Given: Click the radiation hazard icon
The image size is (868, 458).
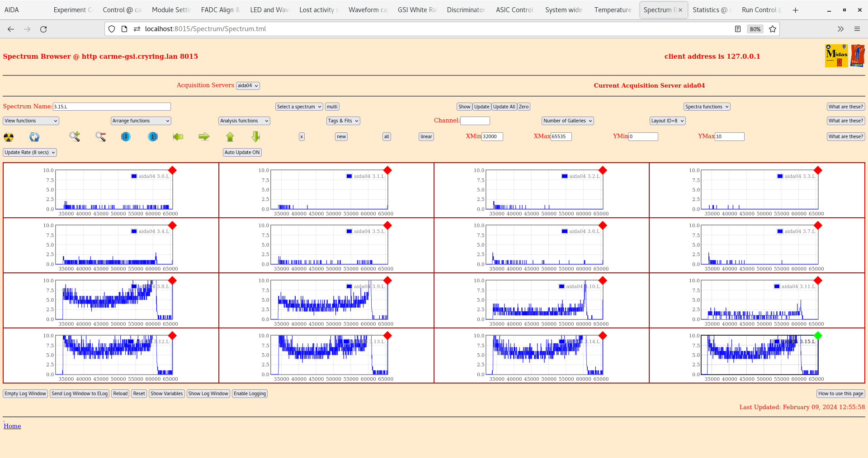Looking at the screenshot, I should point(9,137).
